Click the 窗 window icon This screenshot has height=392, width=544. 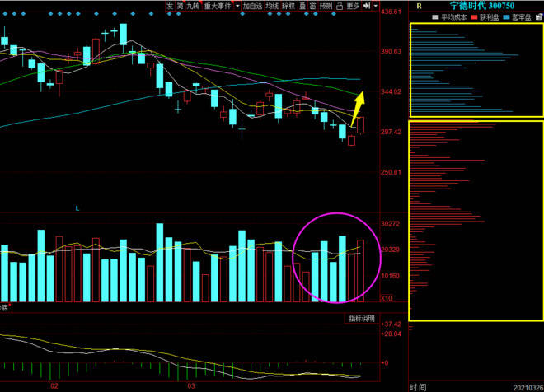pyautogui.click(x=313, y=6)
